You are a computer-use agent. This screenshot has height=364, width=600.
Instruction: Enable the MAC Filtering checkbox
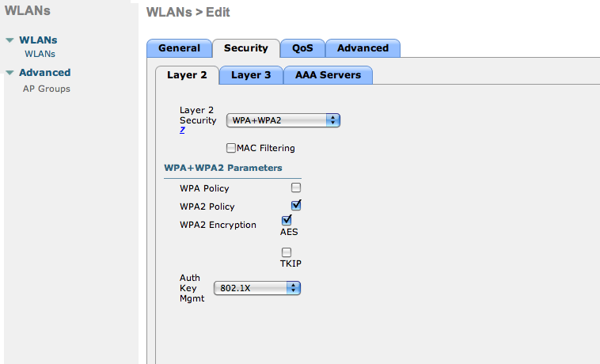click(231, 148)
